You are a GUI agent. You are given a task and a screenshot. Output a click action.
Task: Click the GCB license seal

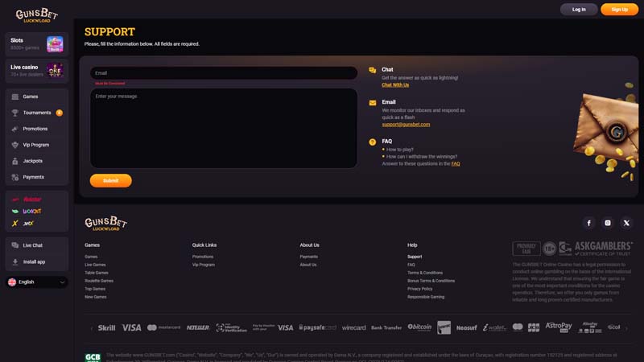[x=93, y=357]
